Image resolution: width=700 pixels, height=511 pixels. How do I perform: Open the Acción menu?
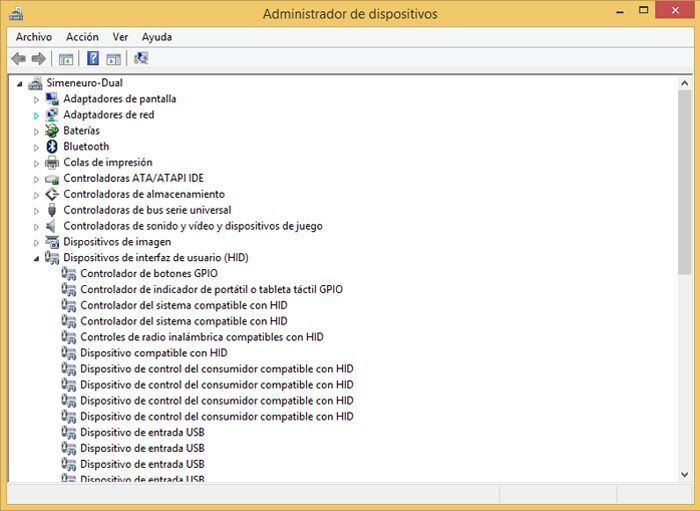[82, 37]
